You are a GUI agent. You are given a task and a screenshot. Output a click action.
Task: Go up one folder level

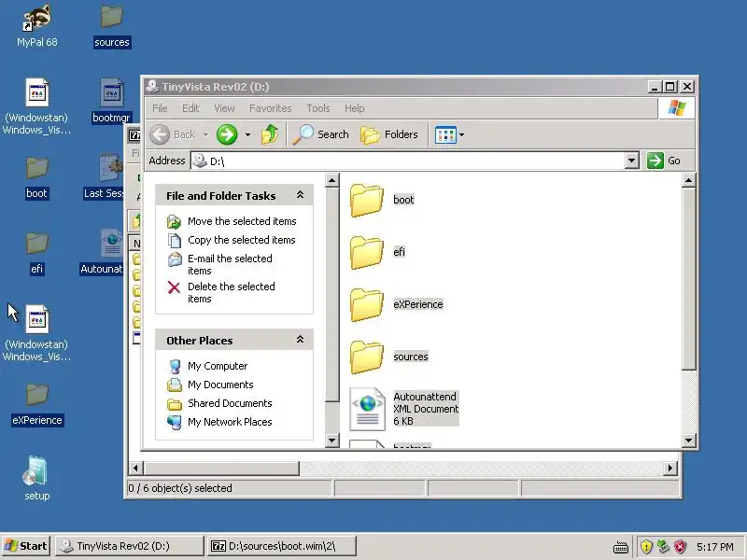coord(270,134)
